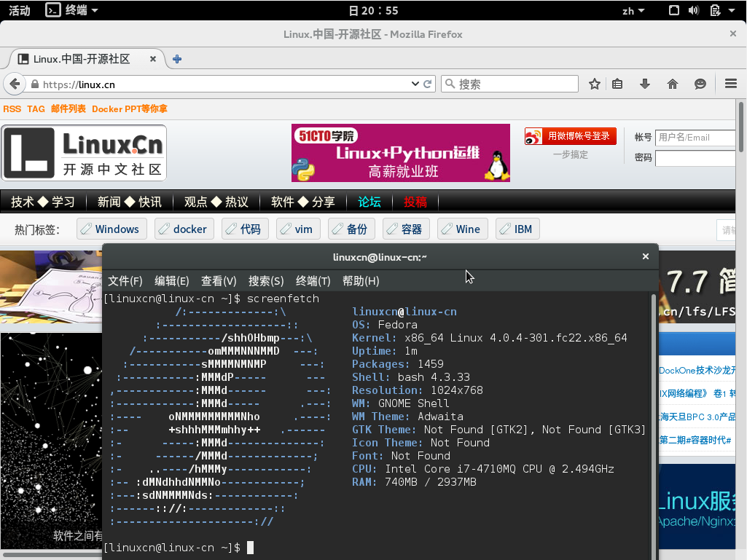Expand the 终端 application menu in top bar

click(71, 10)
